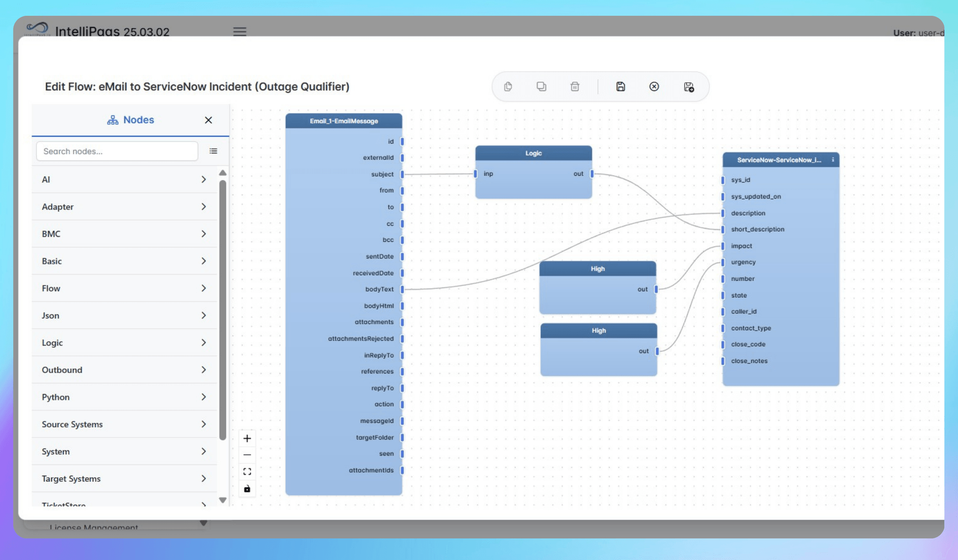Expand the Logic node category
The image size is (958, 560).
tap(124, 343)
